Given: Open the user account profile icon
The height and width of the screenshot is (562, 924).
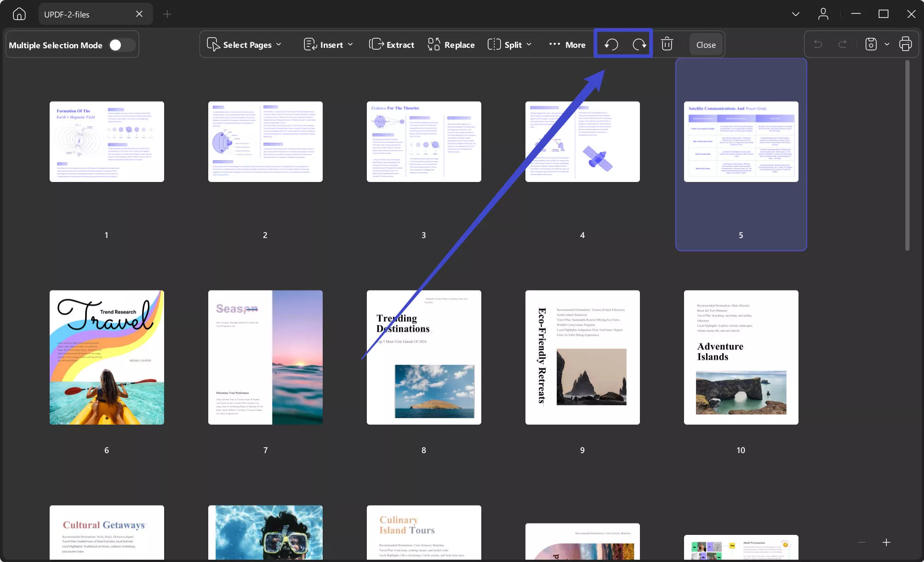Looking at the screenshot, I should 823,14.
